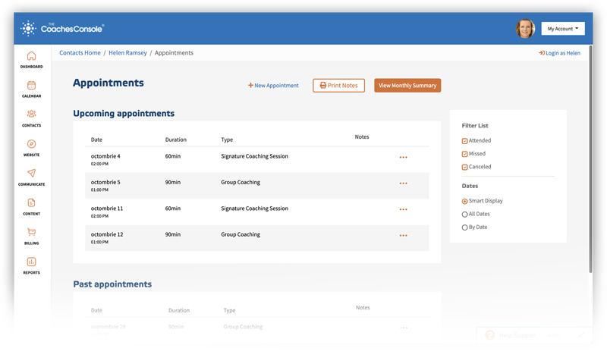The width and height of the screenshot is (607, 364).
Task: Add a New Appointment
Action: 273,86
